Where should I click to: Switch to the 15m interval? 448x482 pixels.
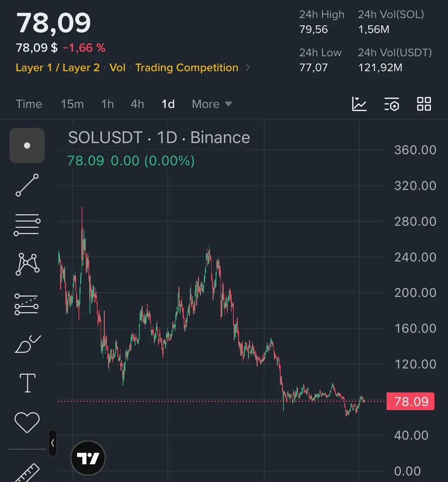coord(72,104)
